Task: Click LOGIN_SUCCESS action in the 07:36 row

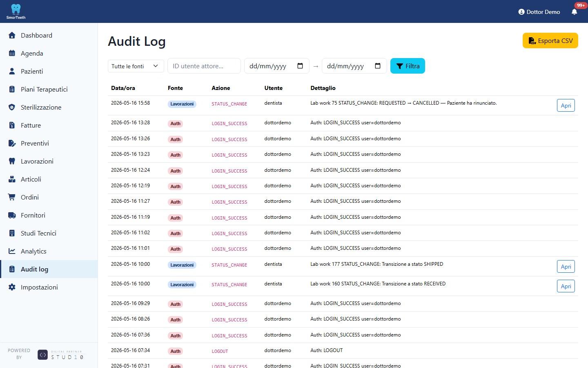Action: [x=229, y=336]
